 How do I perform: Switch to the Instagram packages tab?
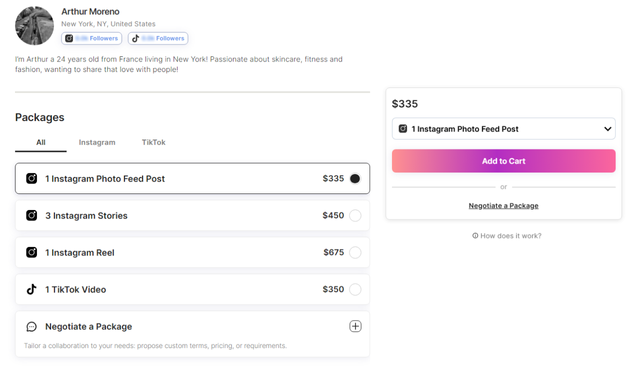tap(97, 142)
